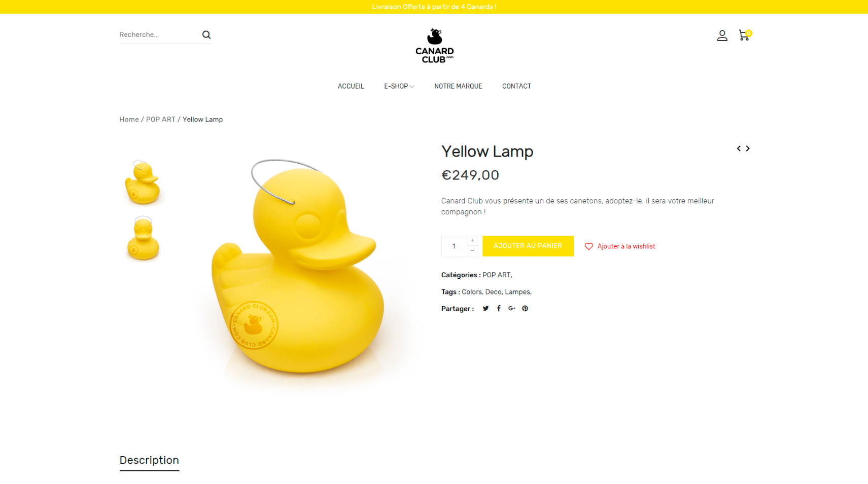Click Ajouter à la wishlist link
The image size is (868, 484).
[620, 246]
